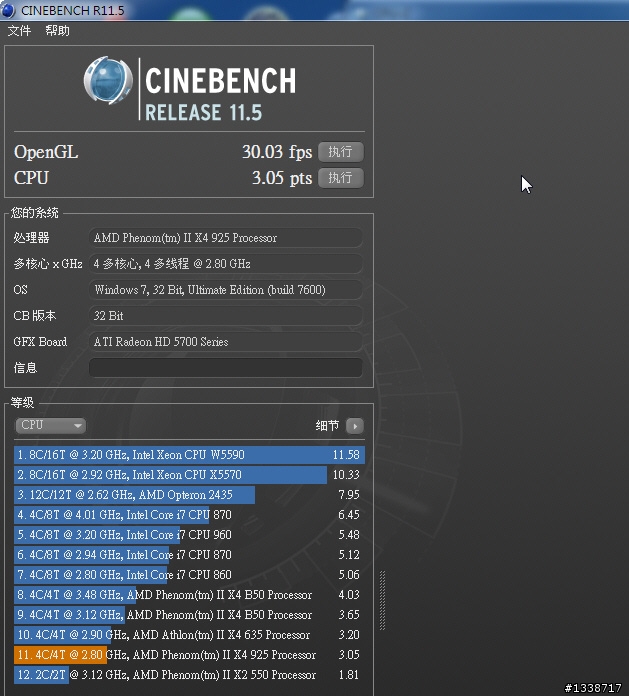Viewport: 629px width, 696px height.
Task: Click the OpenGL score 30.03 fps
Action: pyautogui.click(x=277, y=152)
